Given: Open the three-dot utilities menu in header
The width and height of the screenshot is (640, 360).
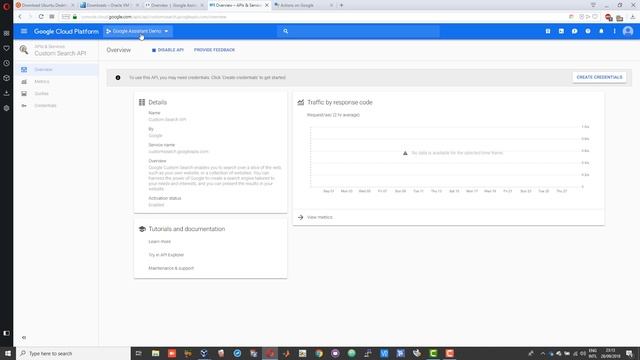Looking at the screenshot, I should pos(614,31).
